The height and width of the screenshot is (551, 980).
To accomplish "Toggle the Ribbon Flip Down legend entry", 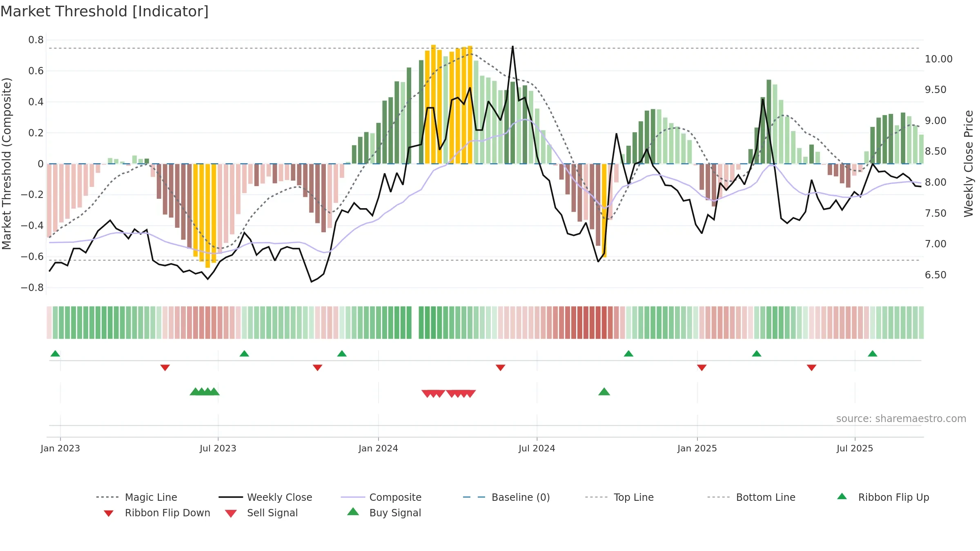I will [x=157, y=513].
